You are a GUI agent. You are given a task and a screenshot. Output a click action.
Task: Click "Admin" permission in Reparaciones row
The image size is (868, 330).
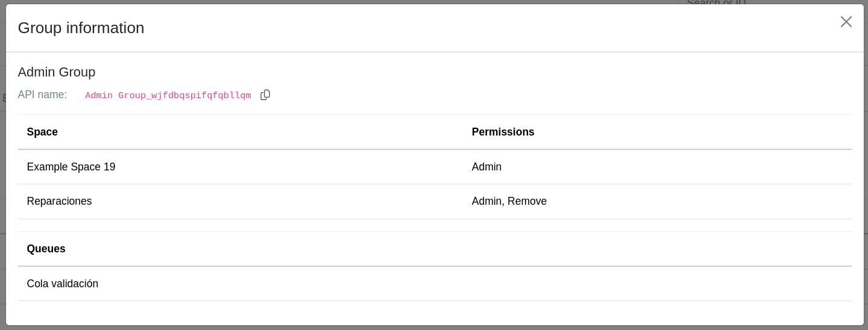(x=486, y=201)
